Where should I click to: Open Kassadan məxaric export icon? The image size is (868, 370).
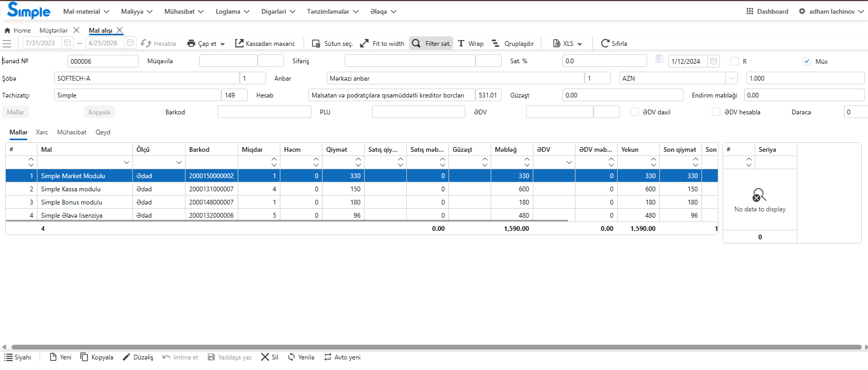pos(239,43)
